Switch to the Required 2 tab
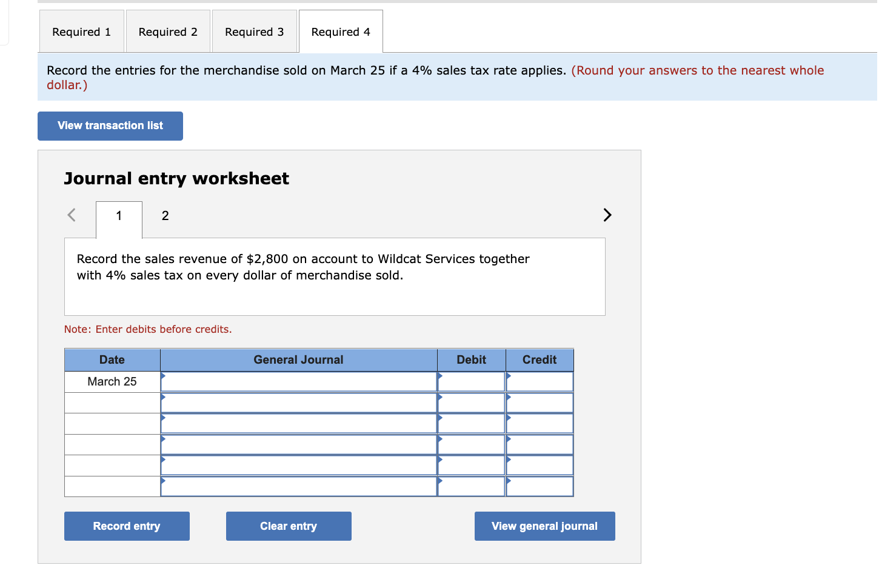Viewport: 879px width, 588px height. (168, 32)
